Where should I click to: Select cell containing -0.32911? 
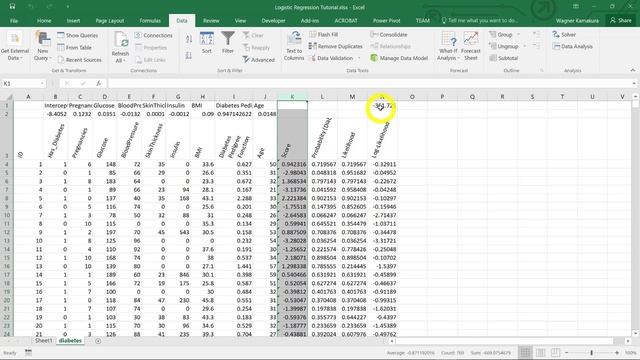[x=382, y=164]
